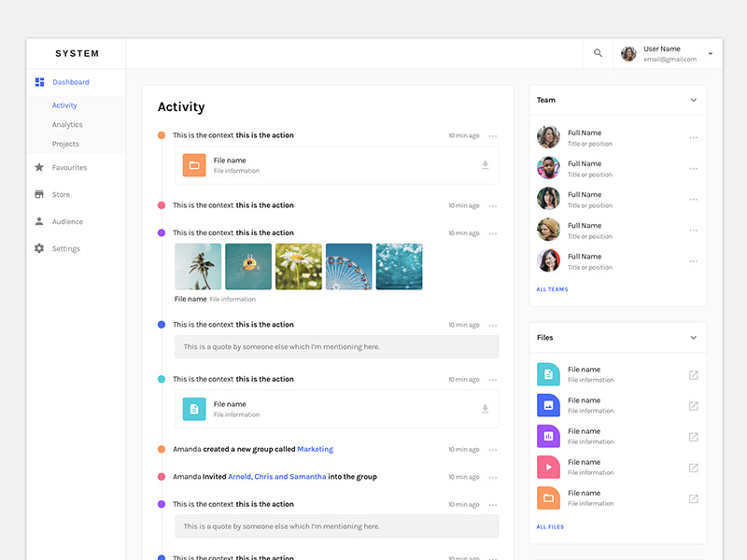Collapse the Team panel chevron

[694, 100]
